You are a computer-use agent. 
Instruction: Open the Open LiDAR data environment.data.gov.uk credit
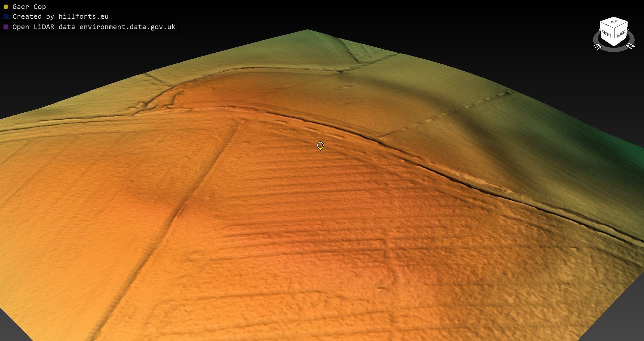pyautogui.click(x=94, y=27)
